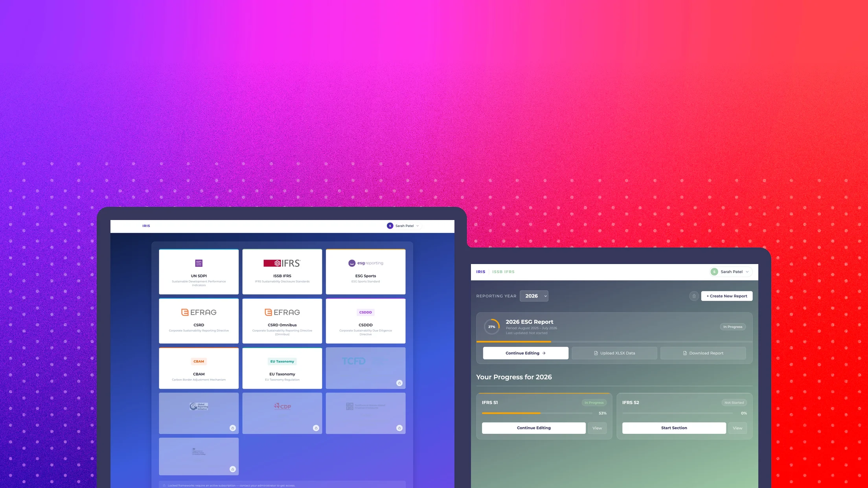Click the trash delete report icon
Image resolution: width=868 pixels, height=488 pixels.
click(x=694, y=296)
